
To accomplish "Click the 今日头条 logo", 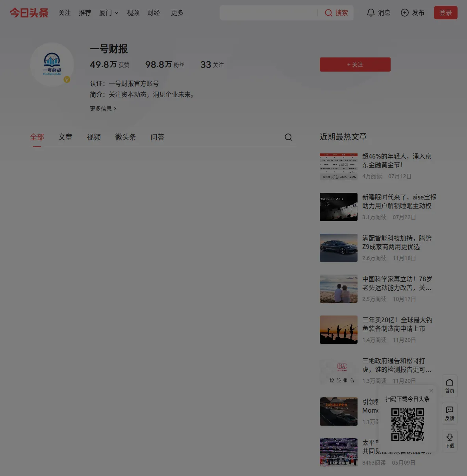I will (29, 13).
